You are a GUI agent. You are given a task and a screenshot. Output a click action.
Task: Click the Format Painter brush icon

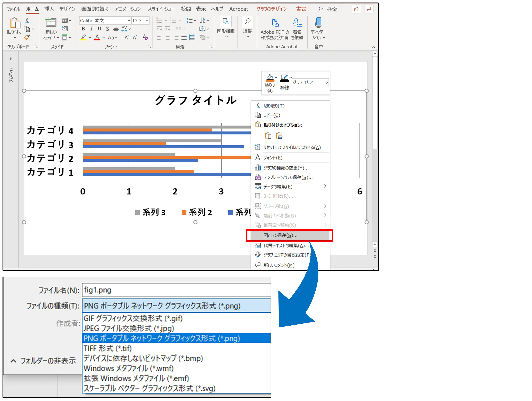(x=27, y=37)
